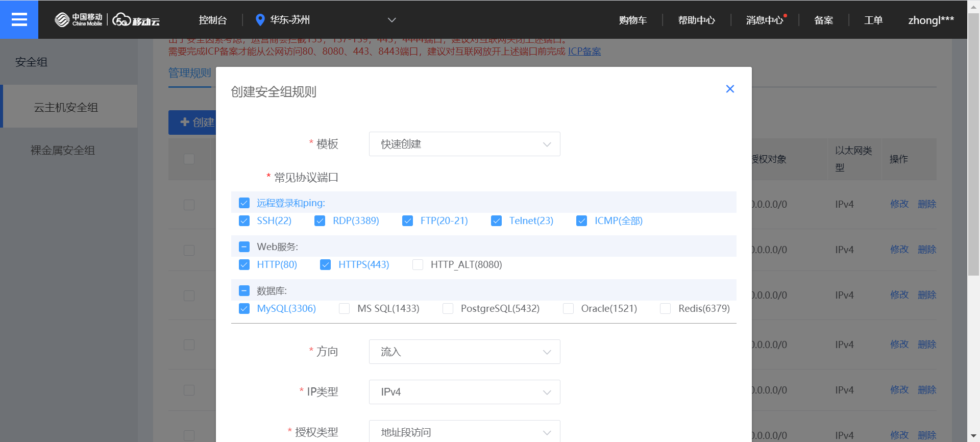This screenshot has height=442, width=980.
Task: Click the page vertical scrollbar
Action: click(x=973, y=144)
